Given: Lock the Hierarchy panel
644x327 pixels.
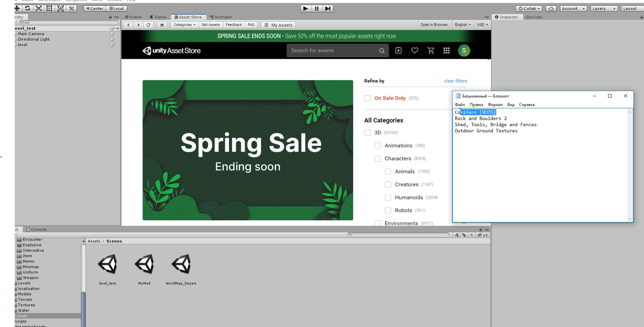Looking at the screenshot, I should tap(110, 17).
